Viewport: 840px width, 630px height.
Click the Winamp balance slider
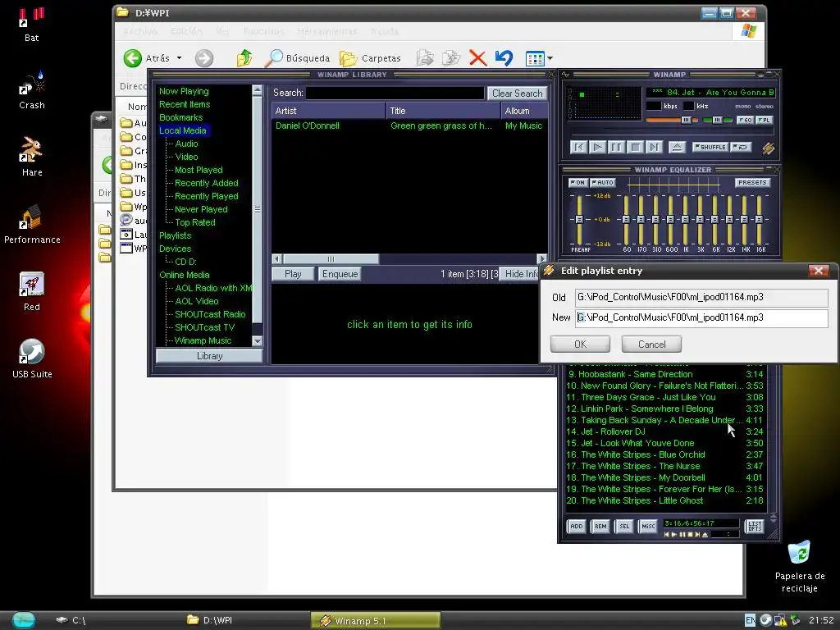coord(717,120)
